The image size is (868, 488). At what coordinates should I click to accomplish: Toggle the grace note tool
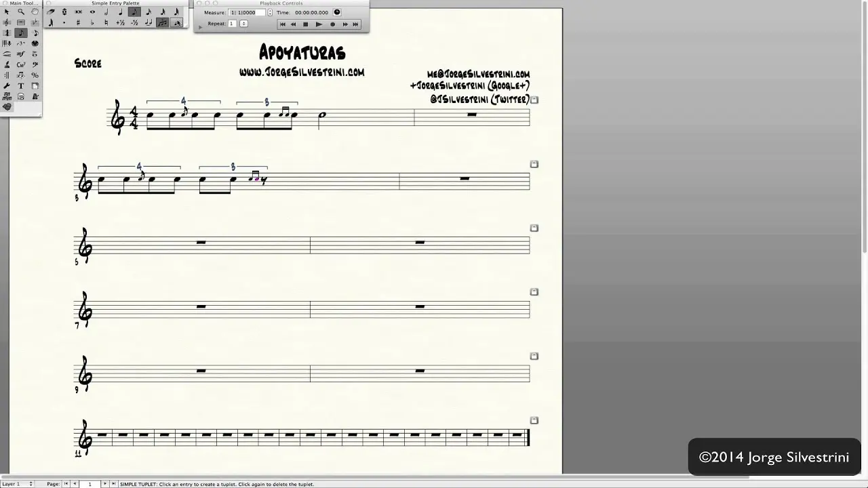[177, 23]
